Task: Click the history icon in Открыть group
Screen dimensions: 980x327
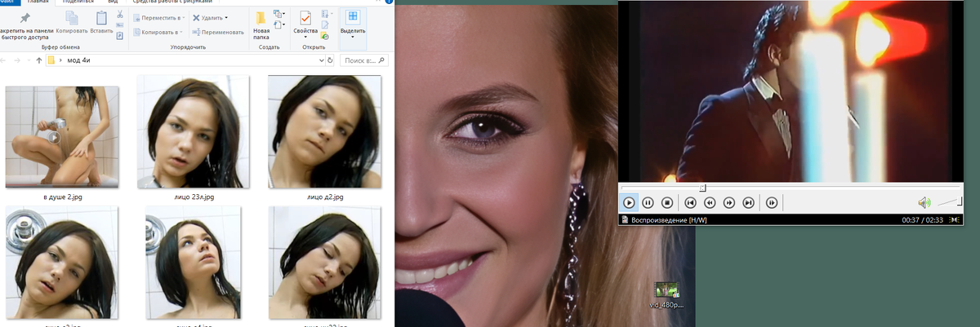Action: point(325,36)
